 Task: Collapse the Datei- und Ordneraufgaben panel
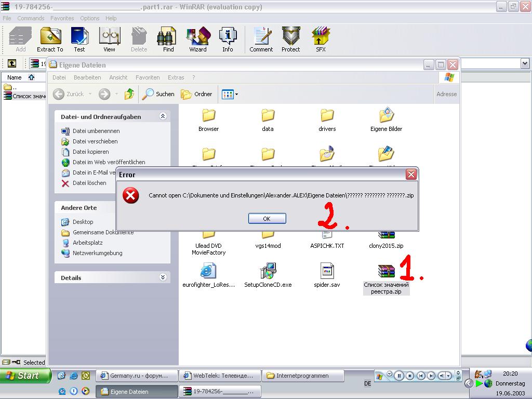pyautogui.click(x=163, y=117)
